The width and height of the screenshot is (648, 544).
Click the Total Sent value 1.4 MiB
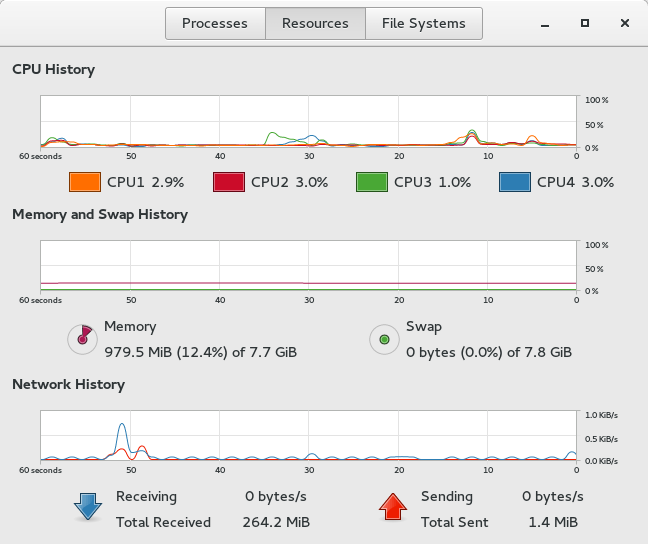click(x=552, y=522)
